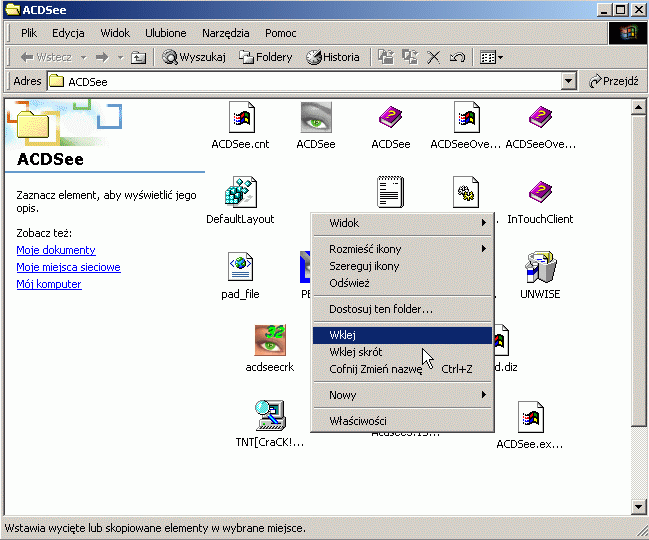This screenshot has height=540, width=649.
Task: Open the Pomoc menu
Action: [x=281, y=33]
